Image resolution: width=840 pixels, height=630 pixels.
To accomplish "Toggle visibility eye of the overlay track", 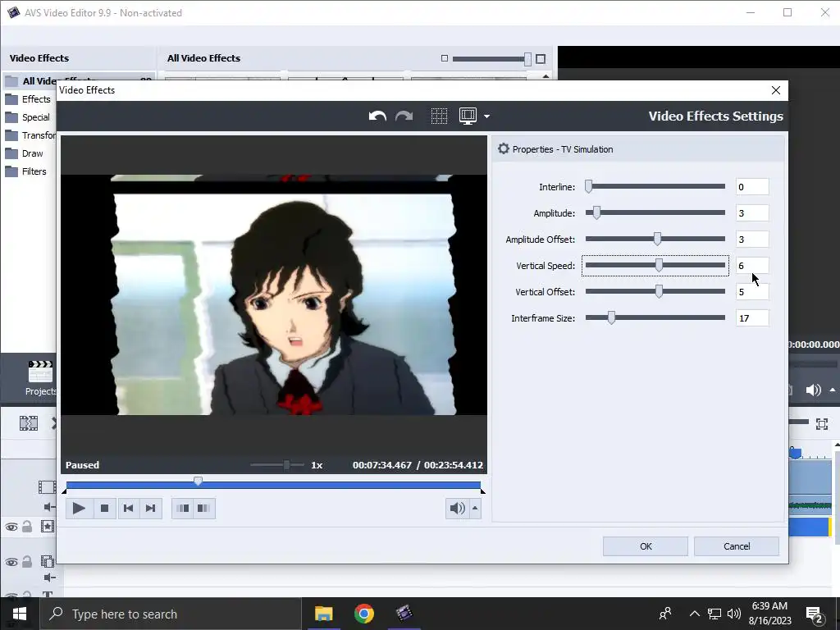I will pos(11,562).
